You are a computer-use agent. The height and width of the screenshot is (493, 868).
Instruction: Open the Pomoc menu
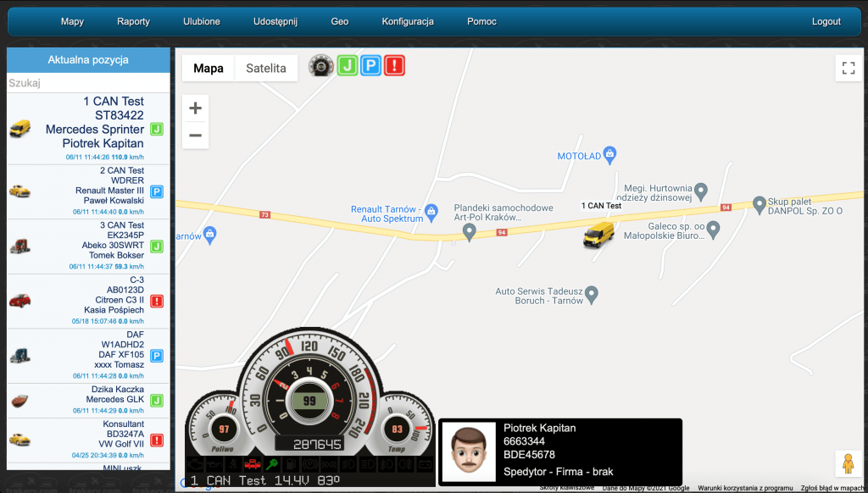click(481, 21)
